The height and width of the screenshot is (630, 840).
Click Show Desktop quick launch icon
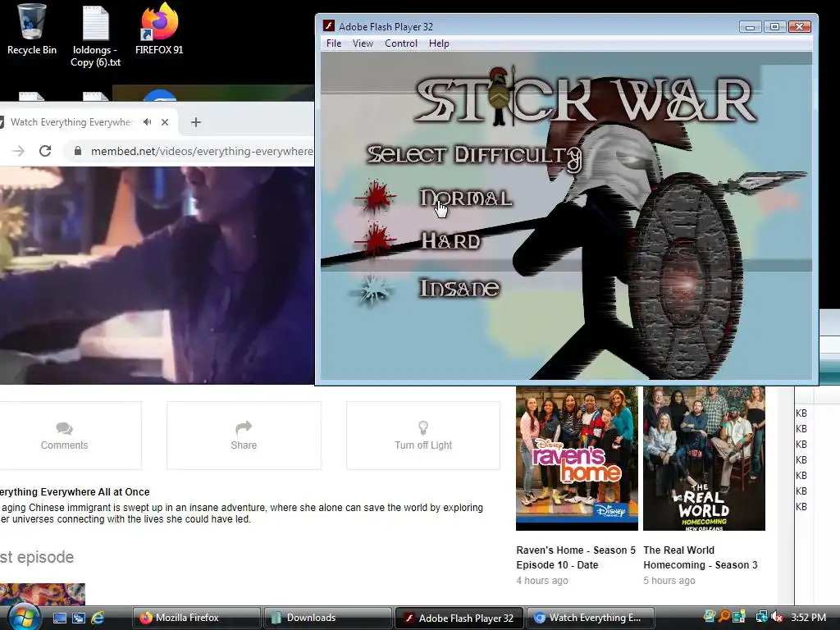click(x=59, y=618)
